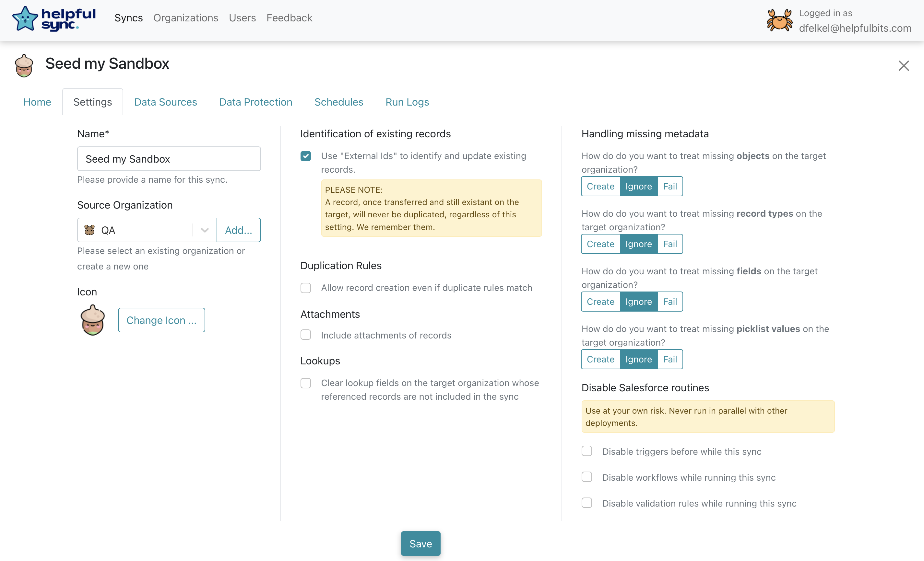This screenshot has width=924, height=561.
Task: Enable Allow record creation even if duplicate rules match
Action: tap(306, 288)
